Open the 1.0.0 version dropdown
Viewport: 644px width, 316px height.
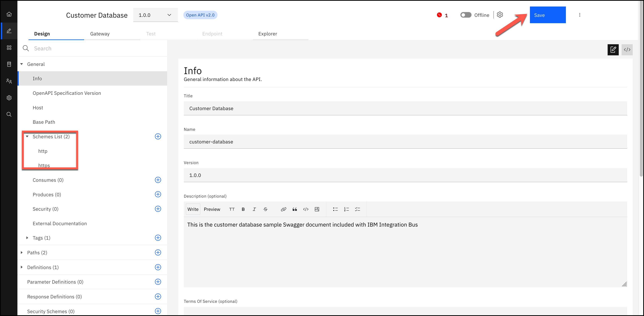click(155, 15)
